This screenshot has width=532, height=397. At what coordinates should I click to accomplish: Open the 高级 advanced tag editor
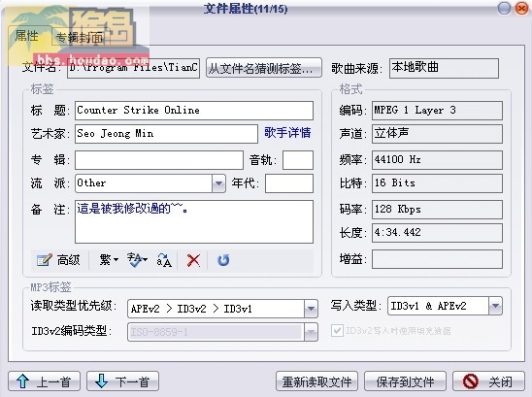coord(58,260)
